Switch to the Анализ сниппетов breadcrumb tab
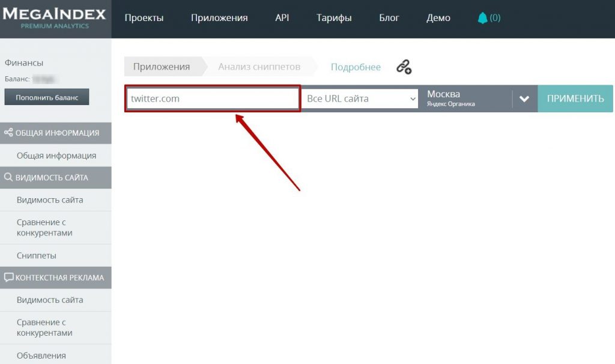This screenshot has height=364, width=615. (257, 67)
